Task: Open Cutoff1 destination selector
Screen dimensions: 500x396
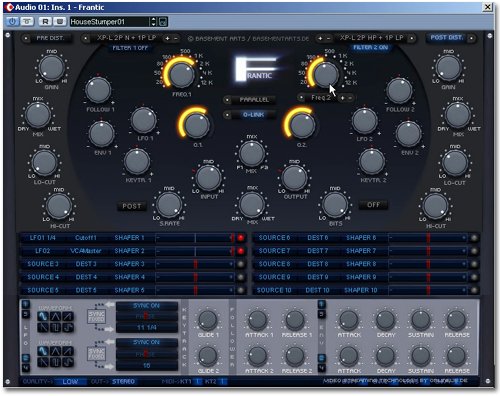Action: click(x=86, y=238)
